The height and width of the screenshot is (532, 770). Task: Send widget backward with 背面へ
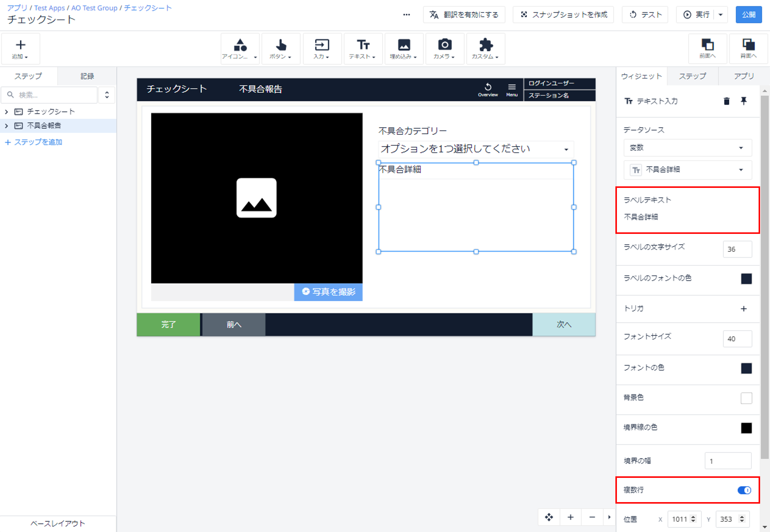click(749, 49)
